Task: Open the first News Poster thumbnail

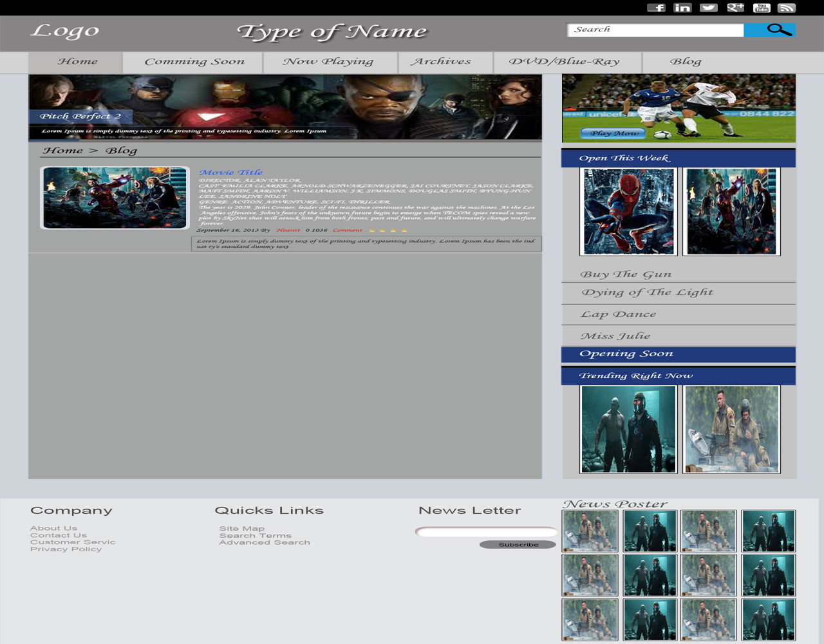Action: [x=590, y=531]
